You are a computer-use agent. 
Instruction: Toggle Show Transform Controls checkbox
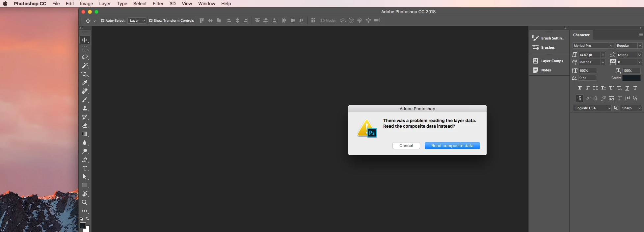pos(151,20)
